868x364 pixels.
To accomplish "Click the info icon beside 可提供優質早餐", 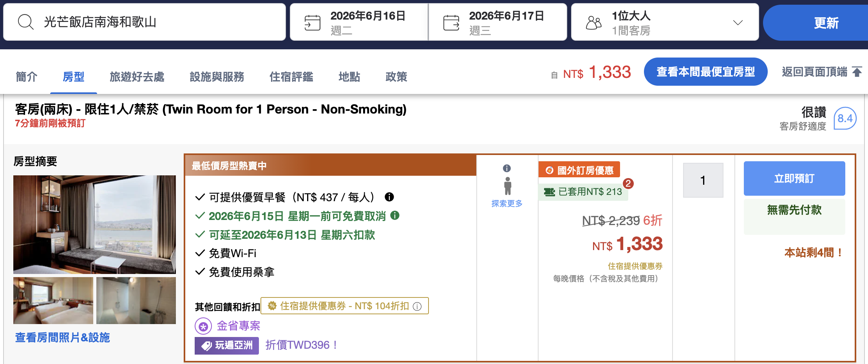I will [x=389, y=197].
